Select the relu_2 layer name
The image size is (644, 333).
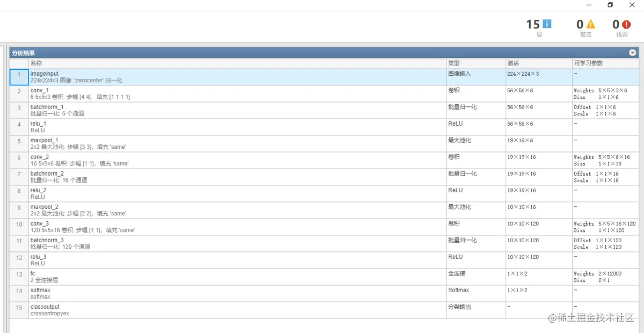39,190
